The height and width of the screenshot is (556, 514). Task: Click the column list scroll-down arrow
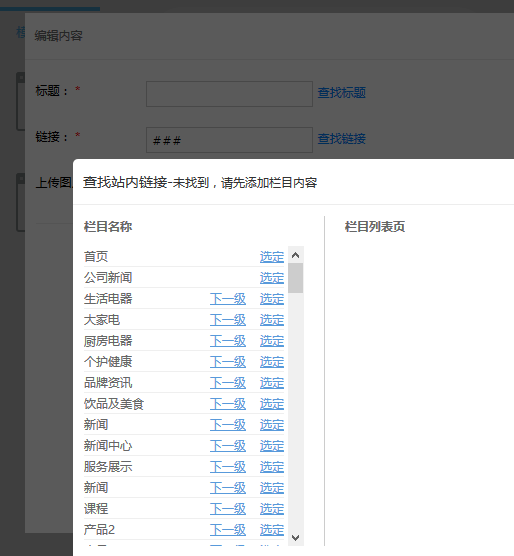[296, 538]
